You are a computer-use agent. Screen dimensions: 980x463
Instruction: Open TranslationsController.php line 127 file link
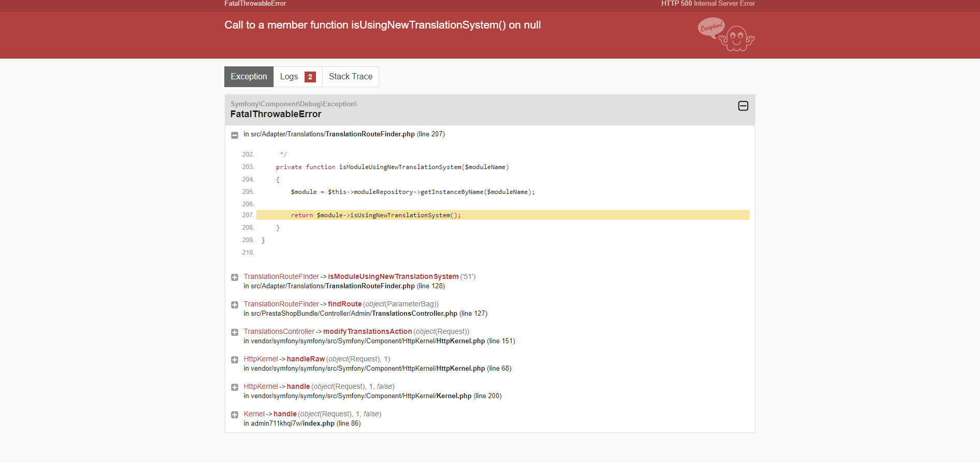[365, 314]
